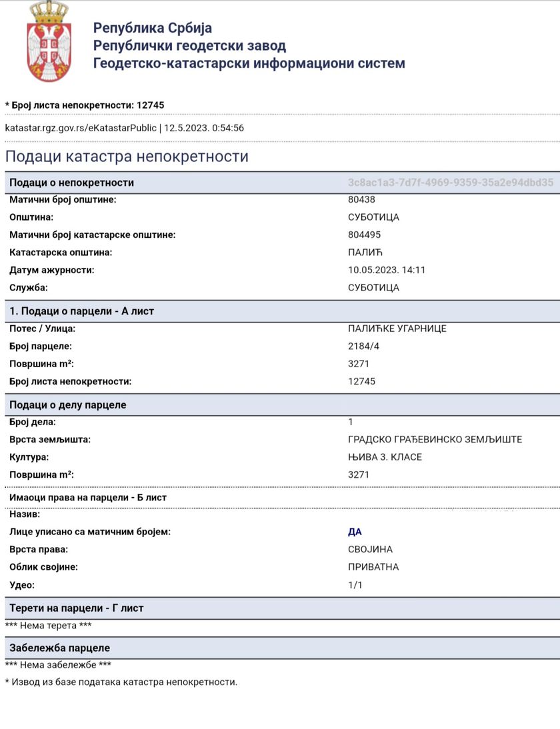Click the katastar.rgz.gov.rs/eKatastarPublic URL text
560x729 pixels.
[x=81, y=128]
